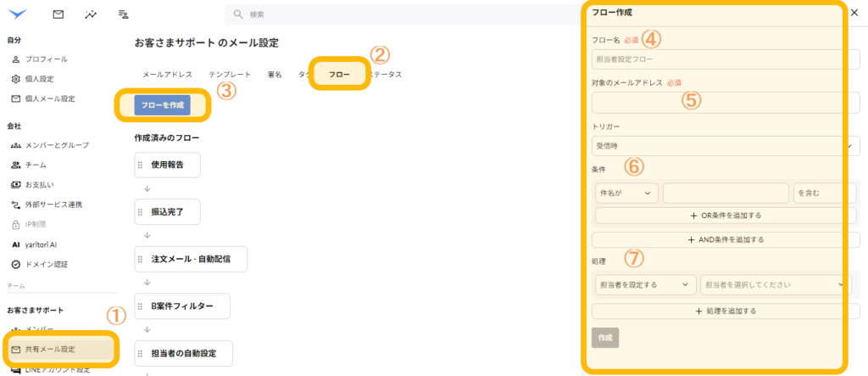Select the フロー tab
Viewport: 868px width, 376px height.
pyautogui.click(x=339, y=75)
